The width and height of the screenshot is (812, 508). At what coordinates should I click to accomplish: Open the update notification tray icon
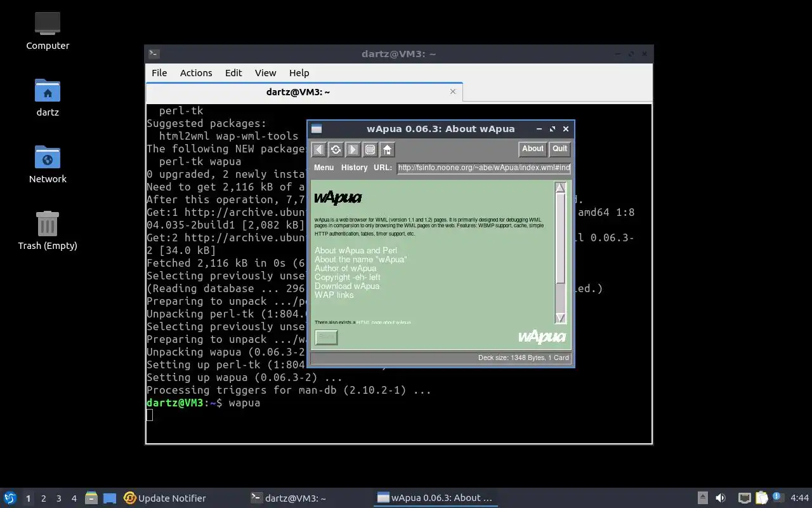pyautogui.click(x=778, y=498)
